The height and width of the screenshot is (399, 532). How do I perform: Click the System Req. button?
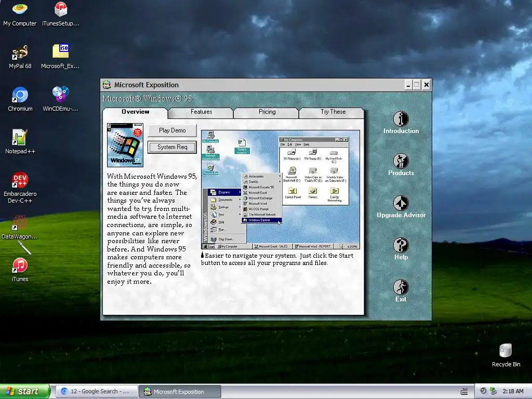tap(172, 147)
